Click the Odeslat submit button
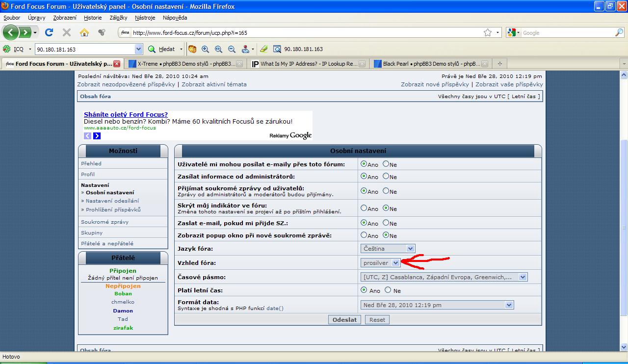628x364 pixels. click(345, 319)
